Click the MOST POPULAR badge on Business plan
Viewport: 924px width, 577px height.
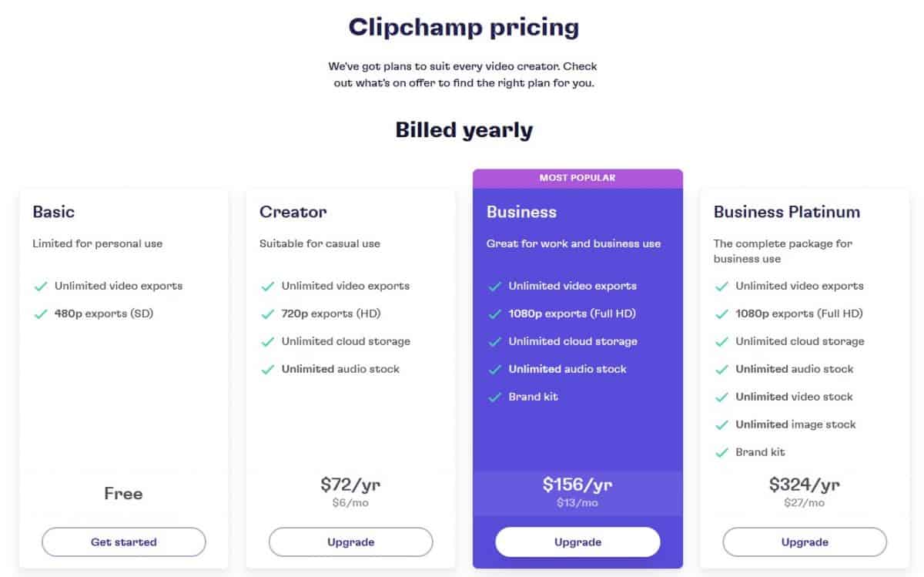click(577, 178)
